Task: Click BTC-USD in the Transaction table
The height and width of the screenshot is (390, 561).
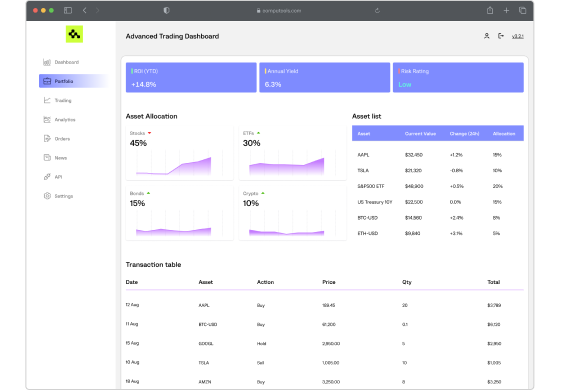Action: (208, 325)
